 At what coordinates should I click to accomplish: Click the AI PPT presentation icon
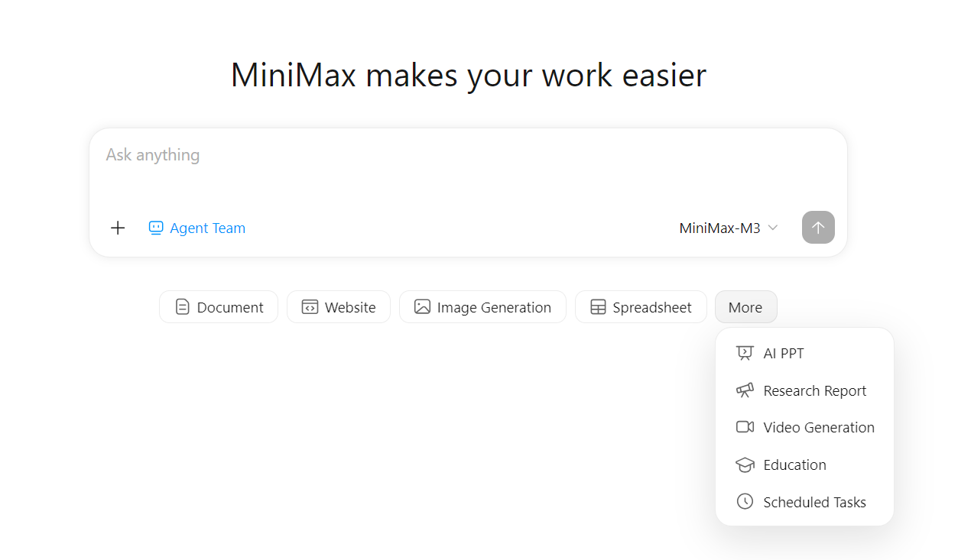tap(745, 353)
